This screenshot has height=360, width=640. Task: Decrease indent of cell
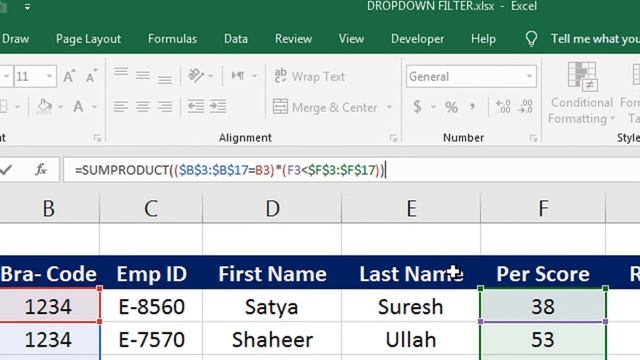click(x=196, y=107)
